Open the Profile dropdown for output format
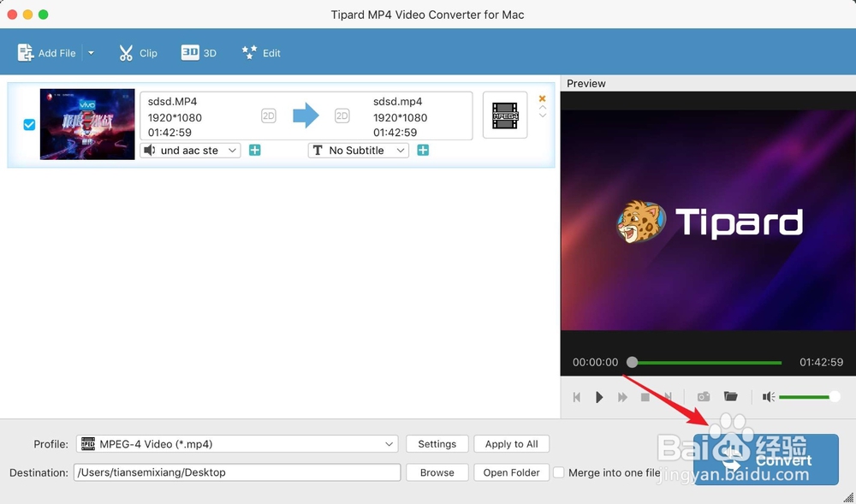Viewport: 856px width, 504px height. click(x=237, y=443)
